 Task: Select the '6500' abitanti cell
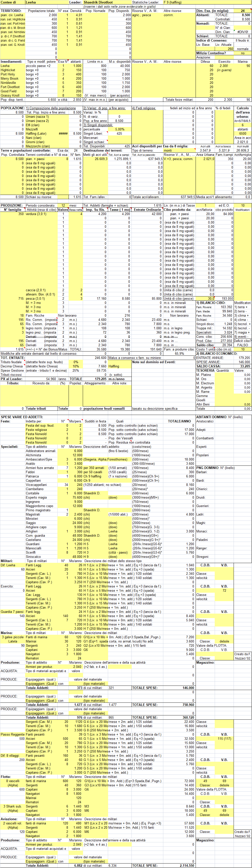click(243, 133)
